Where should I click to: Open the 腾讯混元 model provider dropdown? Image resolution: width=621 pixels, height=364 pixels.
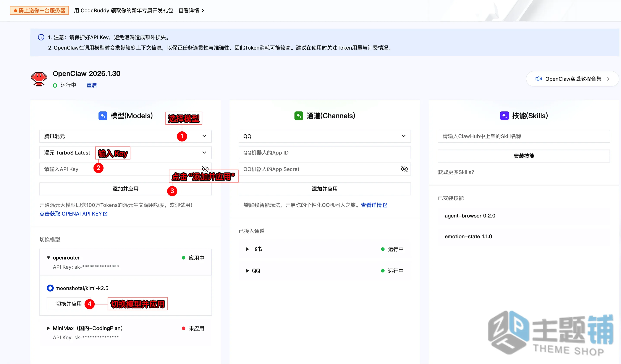(x=125, y=136)
